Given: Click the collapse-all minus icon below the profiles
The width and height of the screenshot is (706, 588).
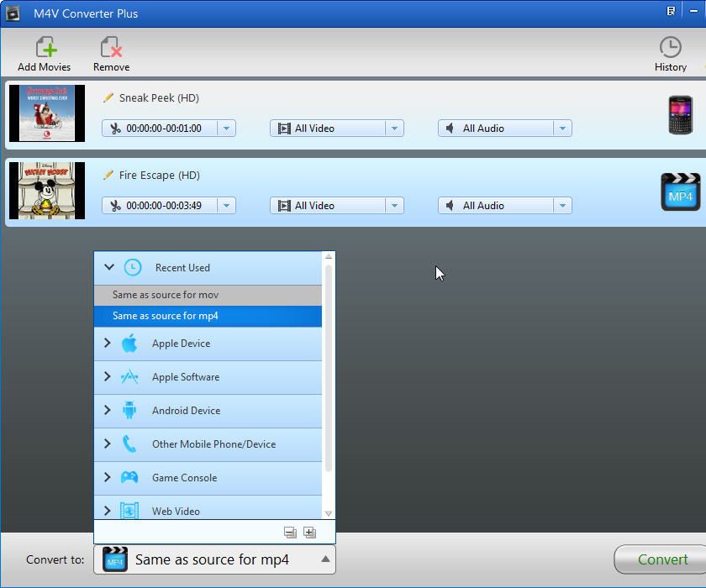Looking at the screenshot, I should point(290,532).
